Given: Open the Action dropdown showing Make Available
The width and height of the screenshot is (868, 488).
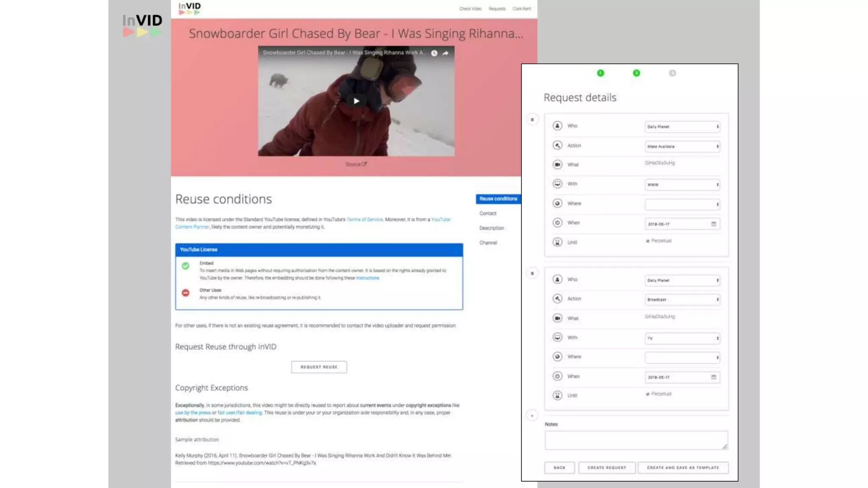Looking at the screenshot, I should pyautogui.click(x=682, y=146).
